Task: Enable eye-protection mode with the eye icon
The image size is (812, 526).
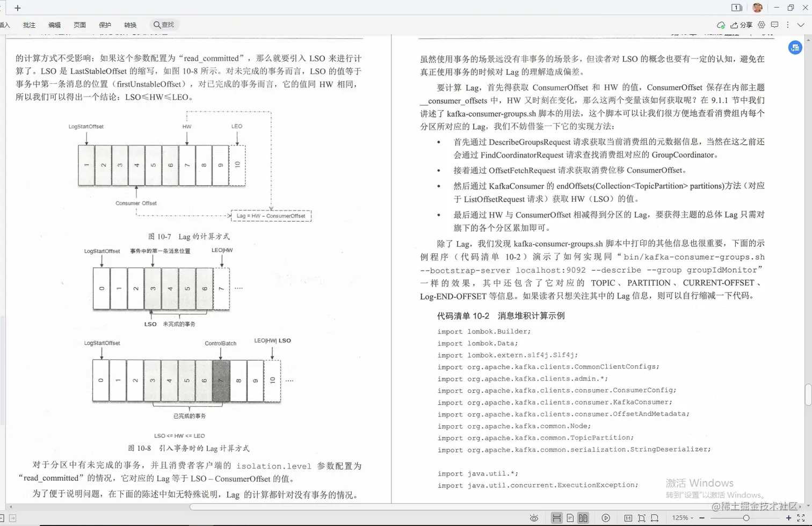Action: click(x=534, y=517)
